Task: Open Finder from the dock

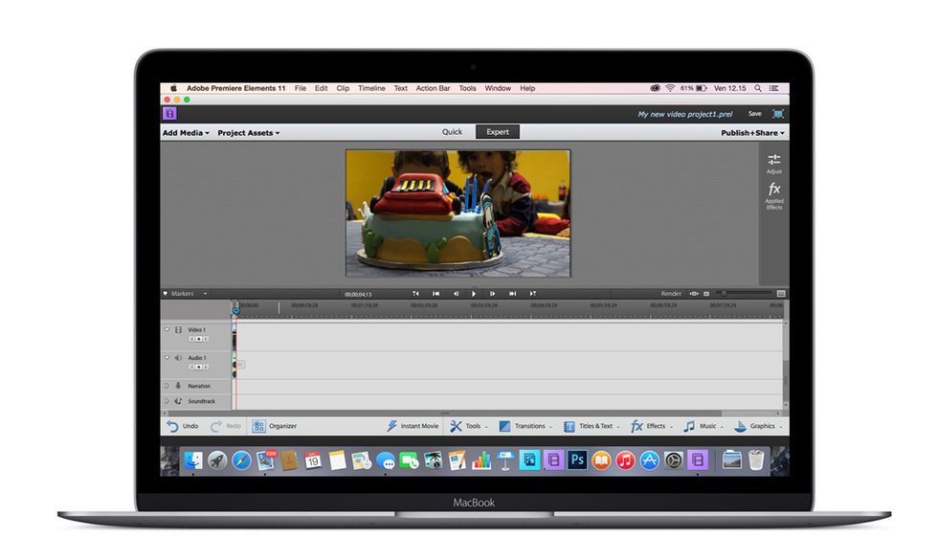Action: pyautogui.click(x=193, y=460)
